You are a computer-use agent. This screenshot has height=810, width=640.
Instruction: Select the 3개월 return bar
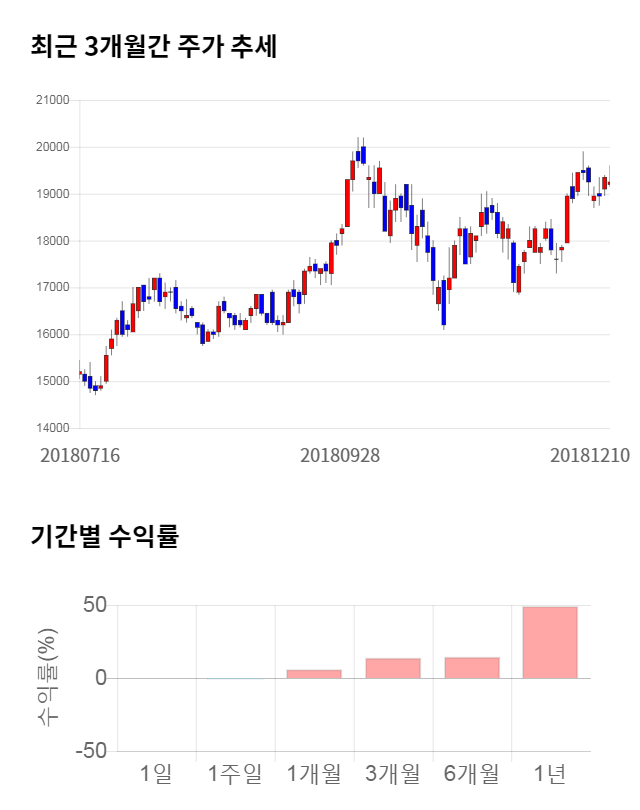(x=392, y=668)
